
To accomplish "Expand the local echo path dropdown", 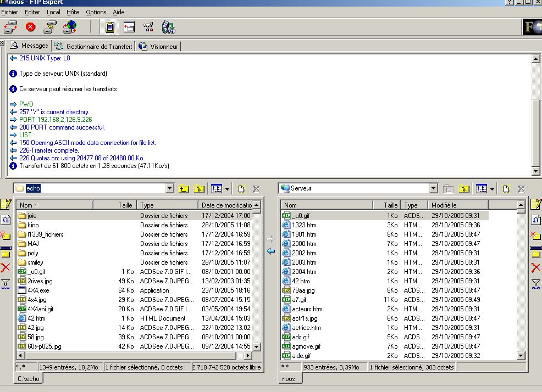I will click(x=169, y=189).
